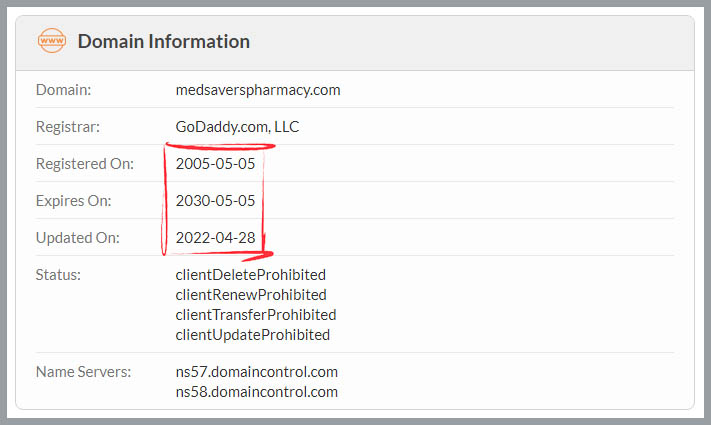Click the expiry date 2030-05-05
This screenshot has width=711, height=425.
(x=215, y=200)
